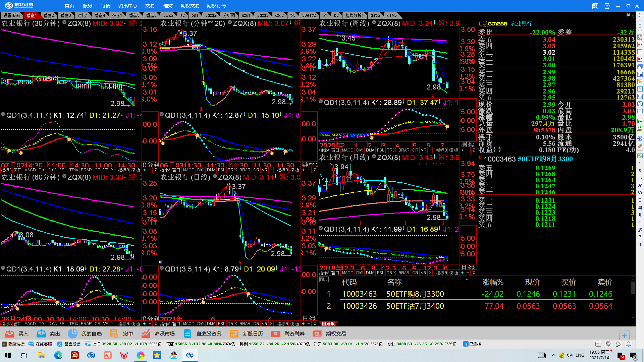644x362 pixels.
Task: Switch to the 看盘2 tab
Action: click(x=49, y=15)
